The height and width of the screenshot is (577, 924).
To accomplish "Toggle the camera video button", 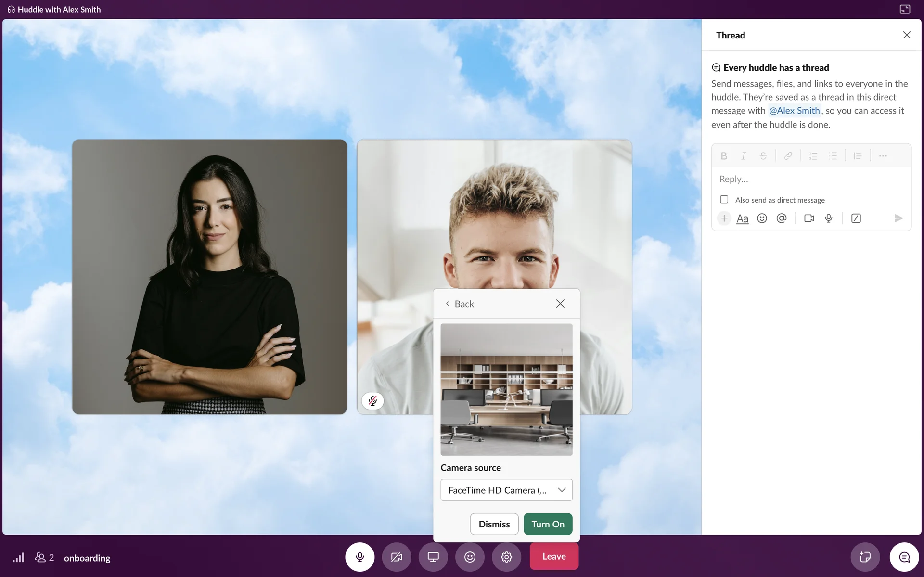I will [396, 557].
